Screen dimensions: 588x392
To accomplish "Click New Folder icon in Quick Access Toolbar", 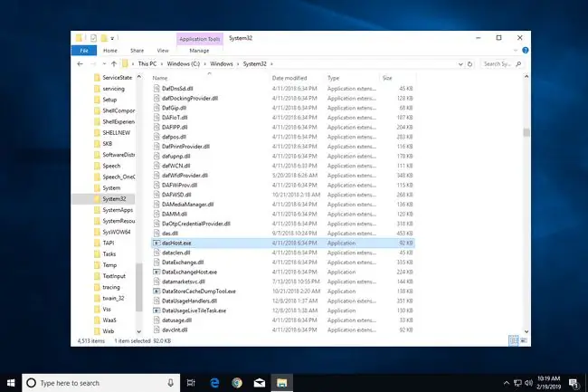I will coord(104,38).
